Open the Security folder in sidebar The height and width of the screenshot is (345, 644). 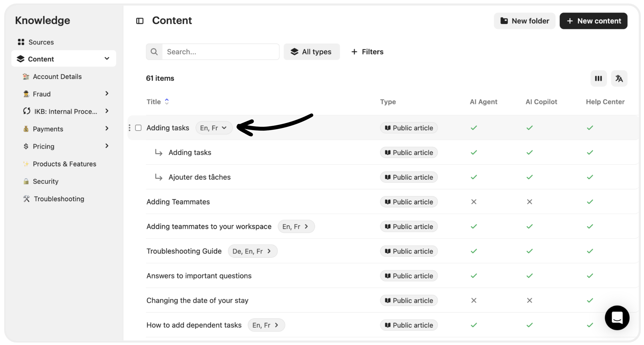(45, 181)
